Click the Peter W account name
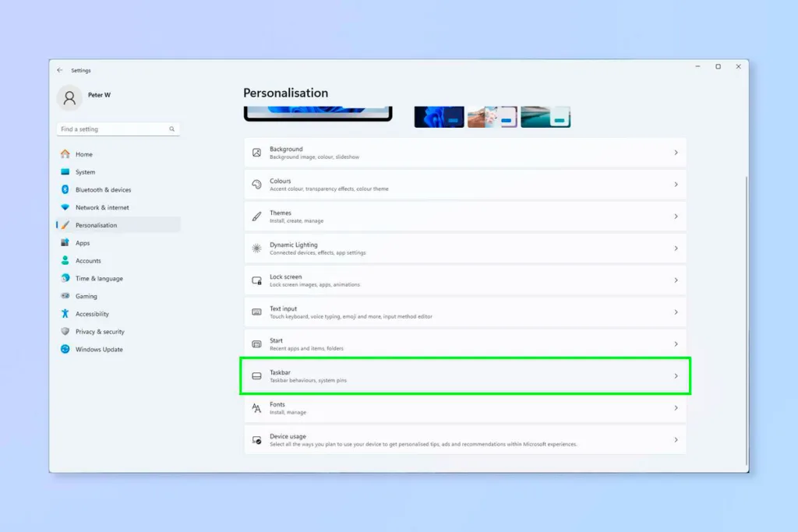Viewport: 798px width, 532px height. [x=99, y=95]
